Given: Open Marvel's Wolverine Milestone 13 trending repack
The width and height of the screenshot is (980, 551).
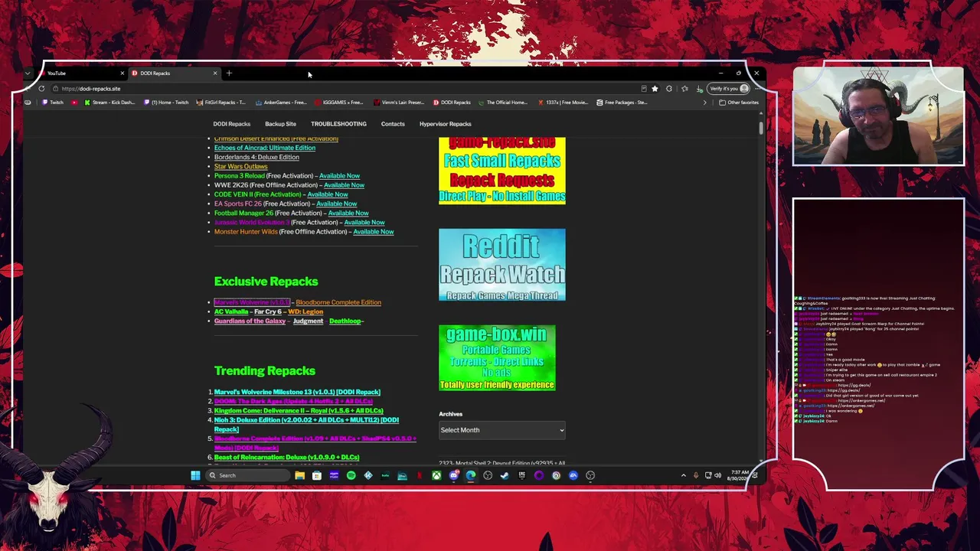Looking at the screenshot, I should [297, 392].
